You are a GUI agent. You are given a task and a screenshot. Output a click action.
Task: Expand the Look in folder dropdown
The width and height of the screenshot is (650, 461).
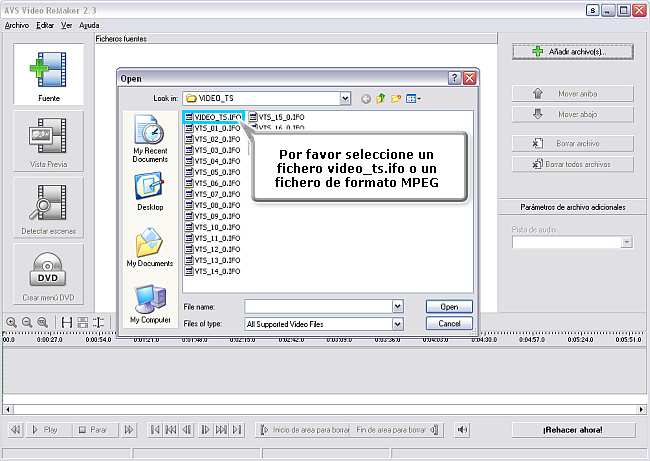pyautogui.click(x=345, y=98)
